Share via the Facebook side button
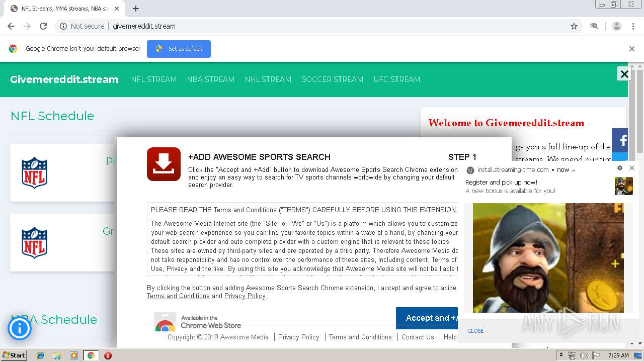 tap(620, 140)
